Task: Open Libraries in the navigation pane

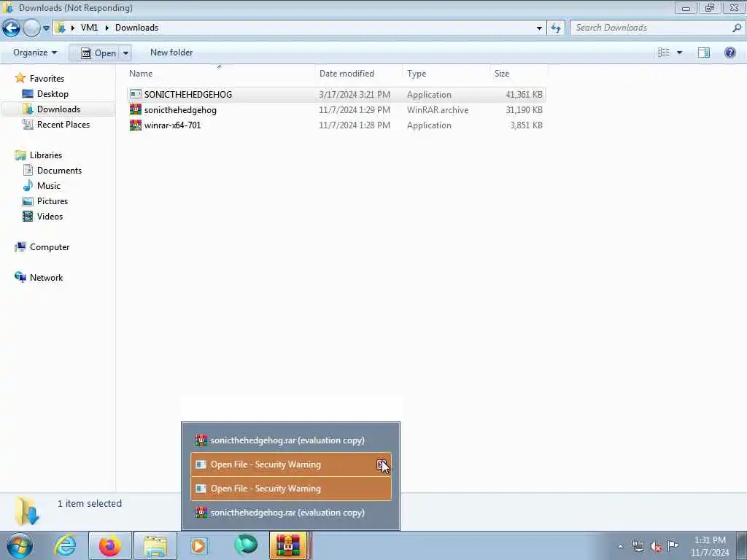Action: tap(46, 155)
